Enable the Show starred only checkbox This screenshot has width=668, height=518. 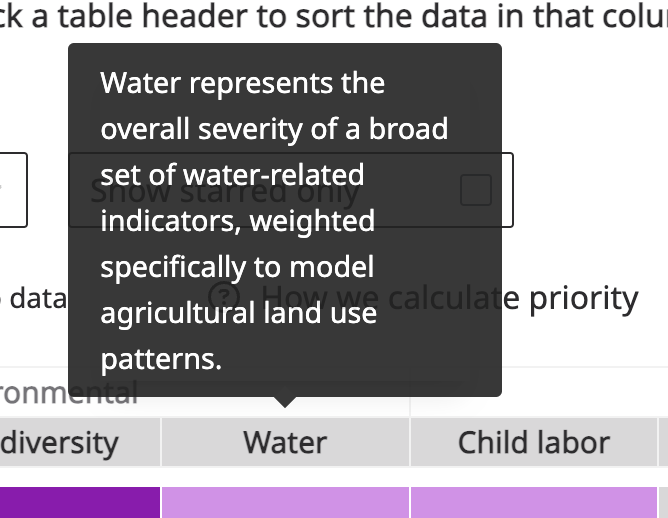point(476,190)
